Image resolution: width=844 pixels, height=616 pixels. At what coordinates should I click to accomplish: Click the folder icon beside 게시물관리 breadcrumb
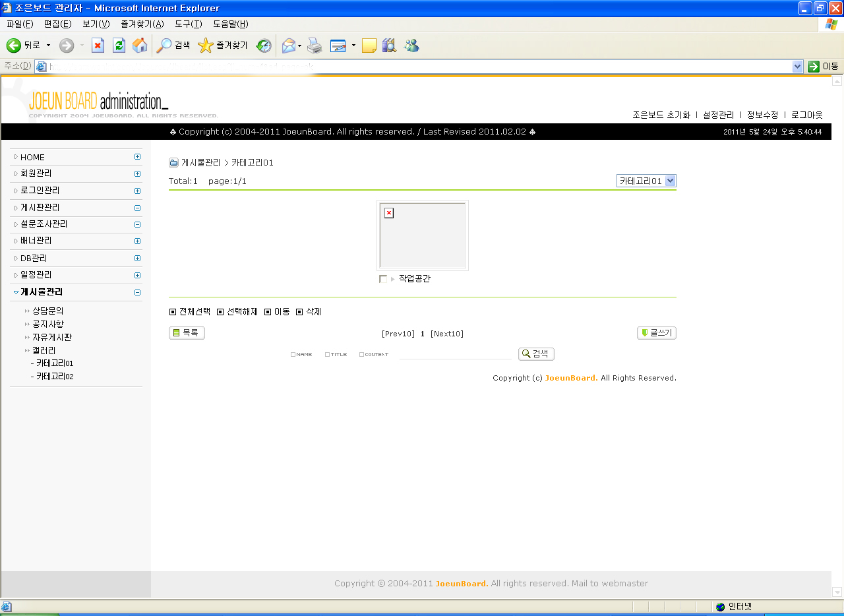174,162
